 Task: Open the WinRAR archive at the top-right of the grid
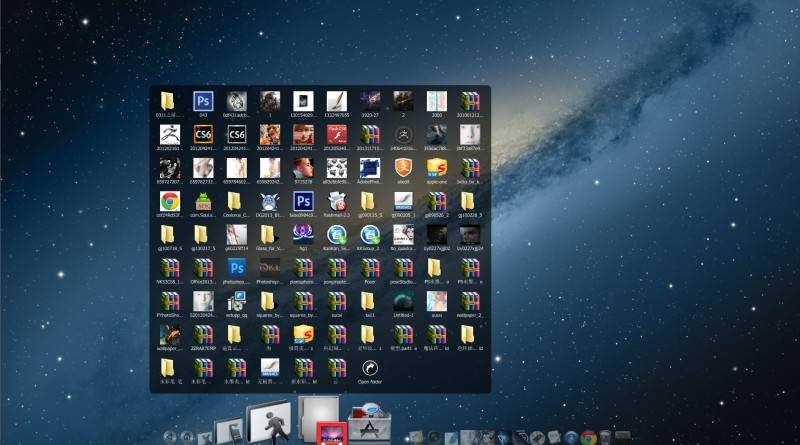coord(470,101)
